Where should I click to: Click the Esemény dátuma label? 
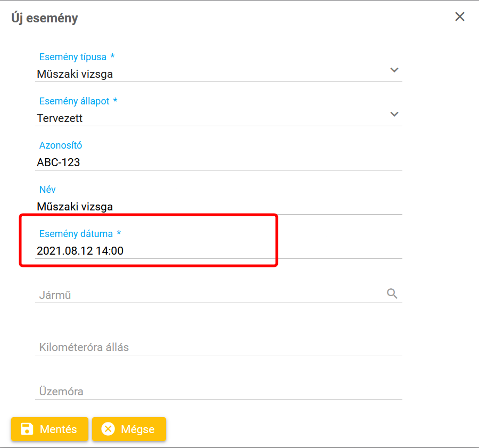[76, 234]
